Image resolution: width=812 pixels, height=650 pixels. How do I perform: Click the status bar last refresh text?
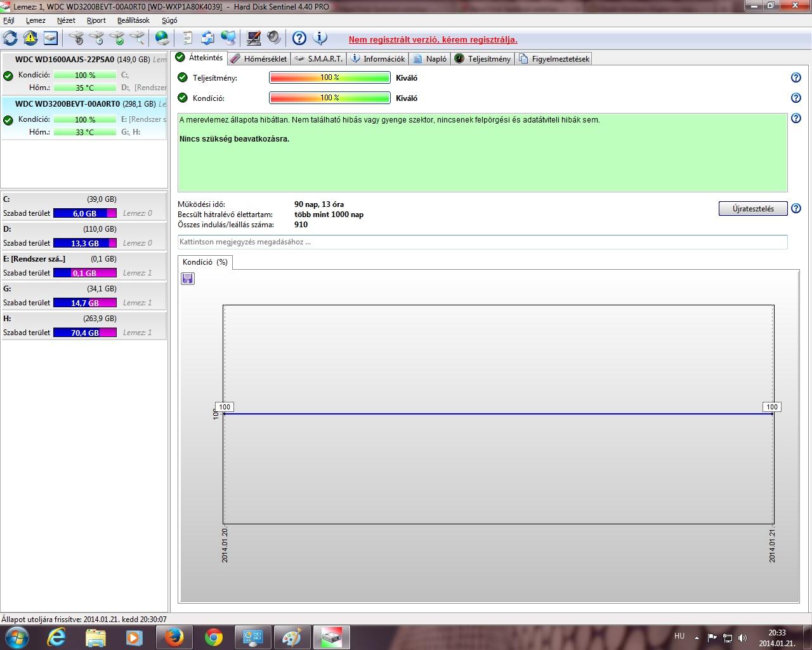84,619
